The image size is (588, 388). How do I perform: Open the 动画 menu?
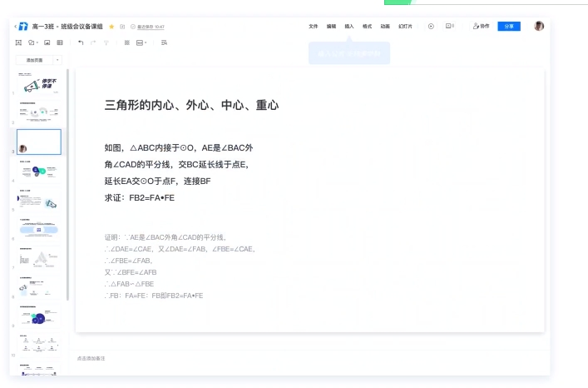[x=385, y=27]
